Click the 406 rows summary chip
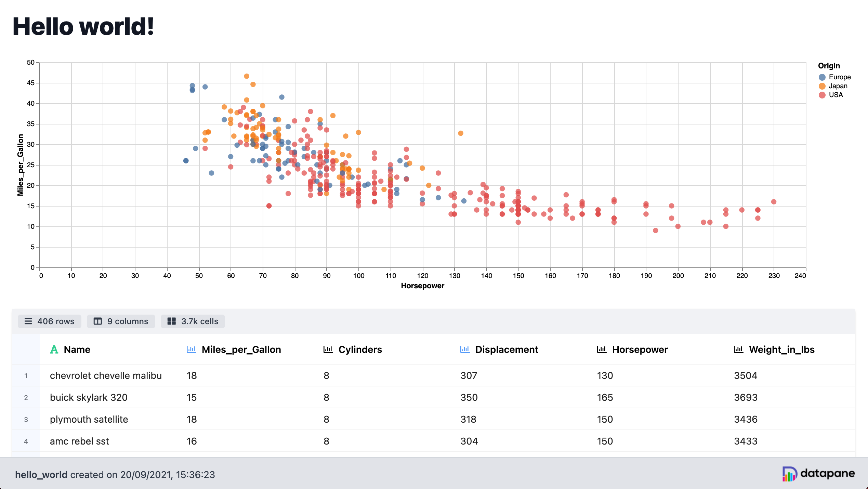 [49, 321]
